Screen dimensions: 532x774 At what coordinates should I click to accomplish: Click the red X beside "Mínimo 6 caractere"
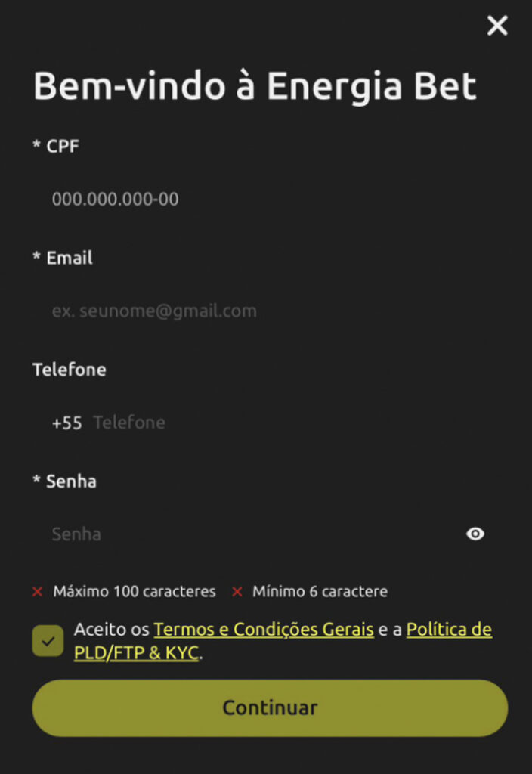237,592
